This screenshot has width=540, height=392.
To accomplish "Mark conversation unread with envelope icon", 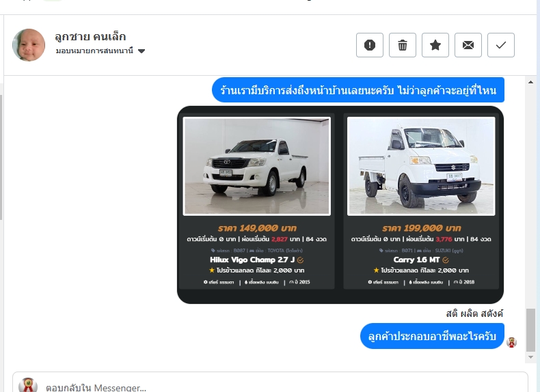I will 468,45.
